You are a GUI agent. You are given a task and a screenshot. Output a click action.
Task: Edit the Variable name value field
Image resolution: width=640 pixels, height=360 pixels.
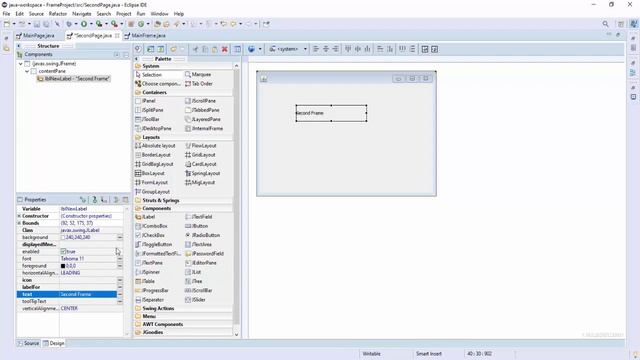click(x=91, y=209)
